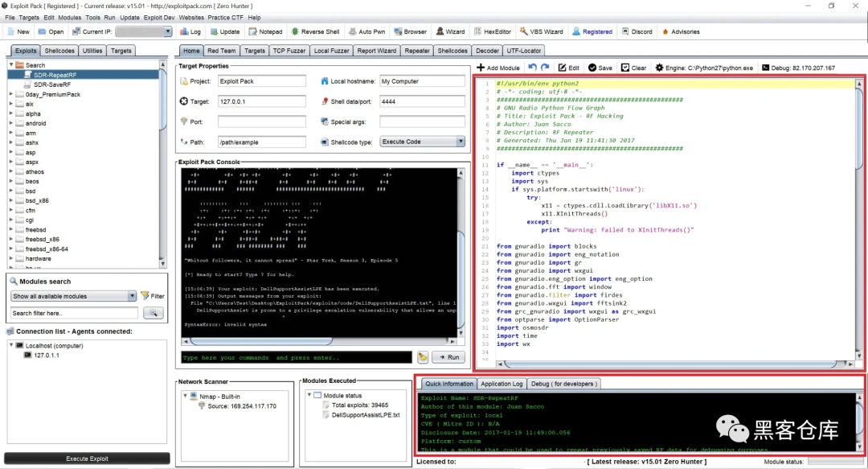
Task: Open the Reverse Shell tool
Action: click(315, 31)
